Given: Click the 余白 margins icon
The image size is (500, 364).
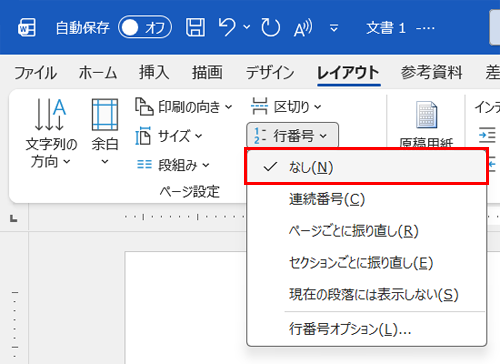Looking at the screenshot, I should coord(105,114).
